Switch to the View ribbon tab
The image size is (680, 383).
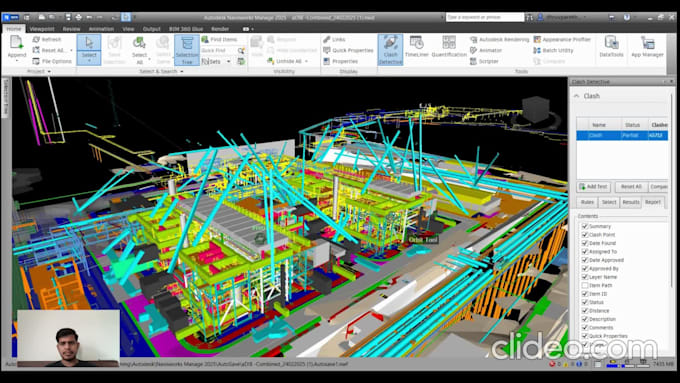coord(128,29)
